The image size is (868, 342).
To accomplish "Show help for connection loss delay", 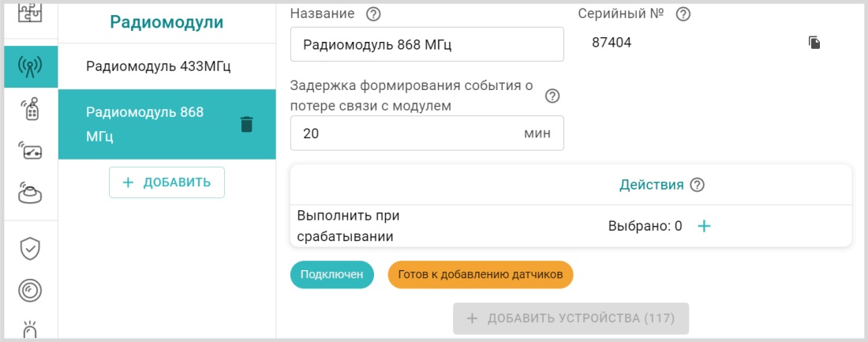I will [552, 96].
